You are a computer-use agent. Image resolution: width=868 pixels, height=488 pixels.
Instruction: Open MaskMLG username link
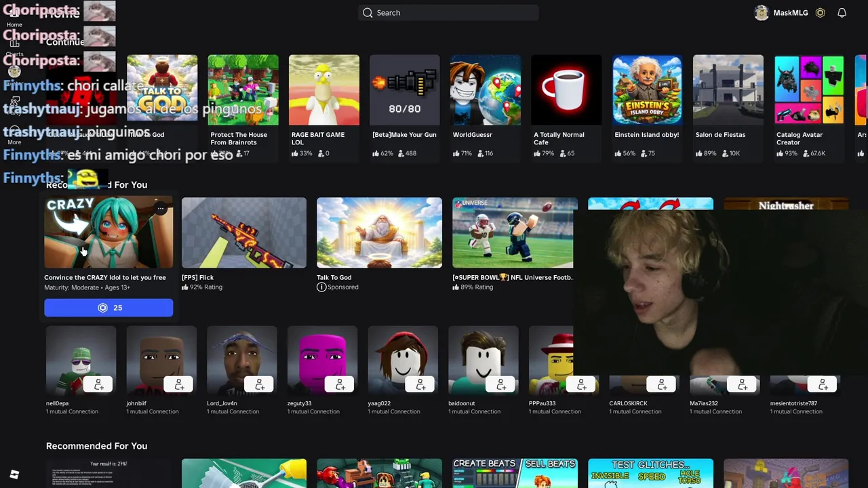click(791, 13)
